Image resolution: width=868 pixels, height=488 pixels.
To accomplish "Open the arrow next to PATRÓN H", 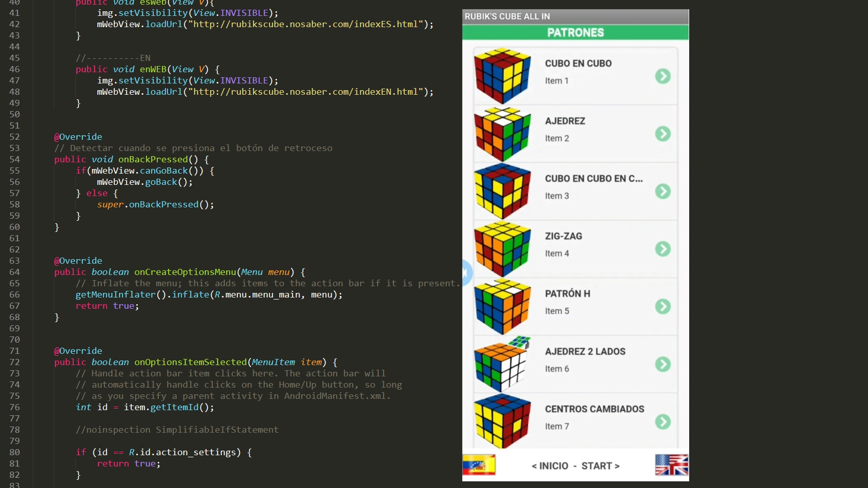I will 663,307.
